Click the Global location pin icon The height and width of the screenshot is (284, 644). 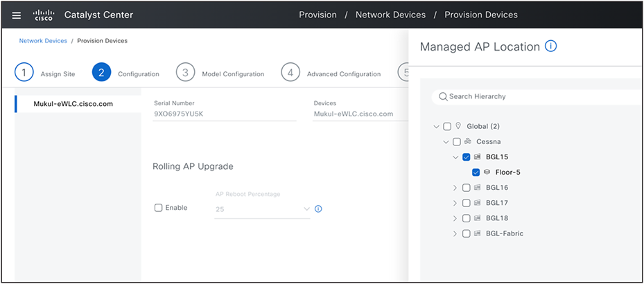pyautogui.click(x=458, y=126)
